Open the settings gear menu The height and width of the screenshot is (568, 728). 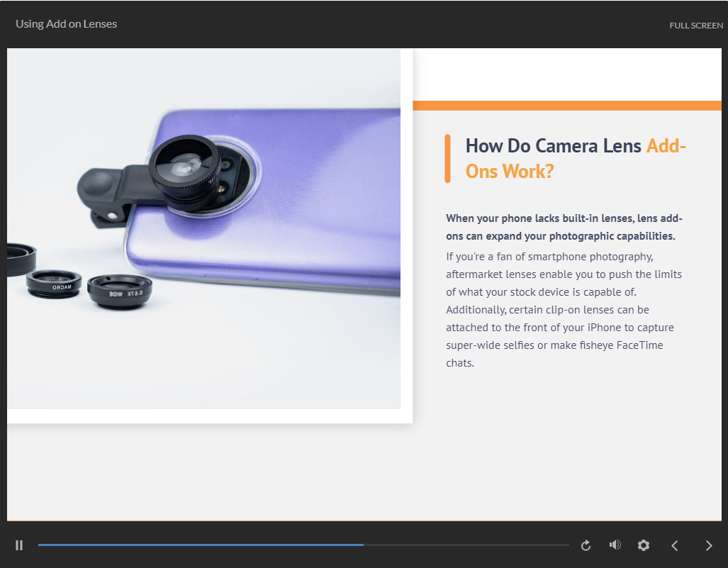(x=644, y=545)
